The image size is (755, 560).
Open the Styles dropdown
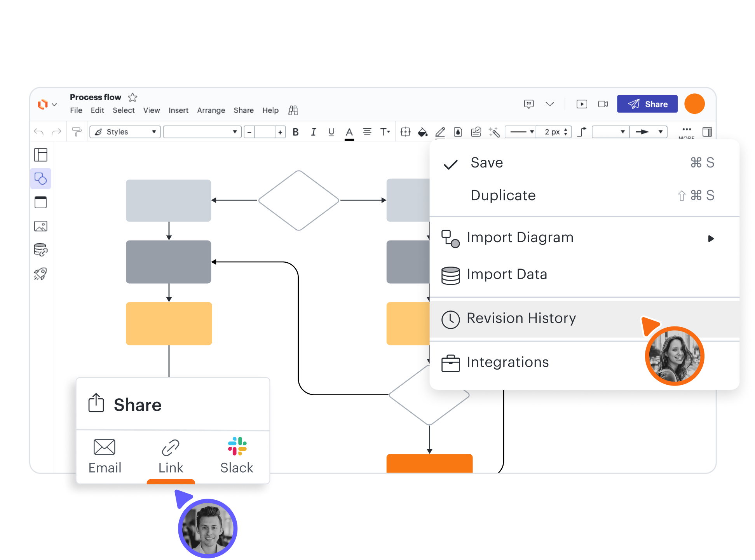[125, 132]
